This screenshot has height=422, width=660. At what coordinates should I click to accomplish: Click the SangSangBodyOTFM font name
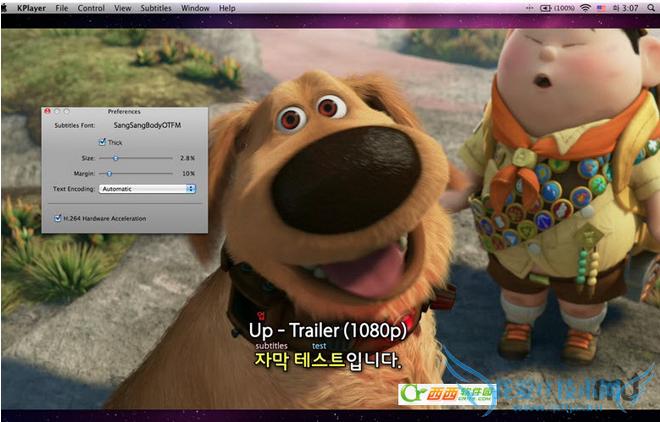click(x=147, y=126)
